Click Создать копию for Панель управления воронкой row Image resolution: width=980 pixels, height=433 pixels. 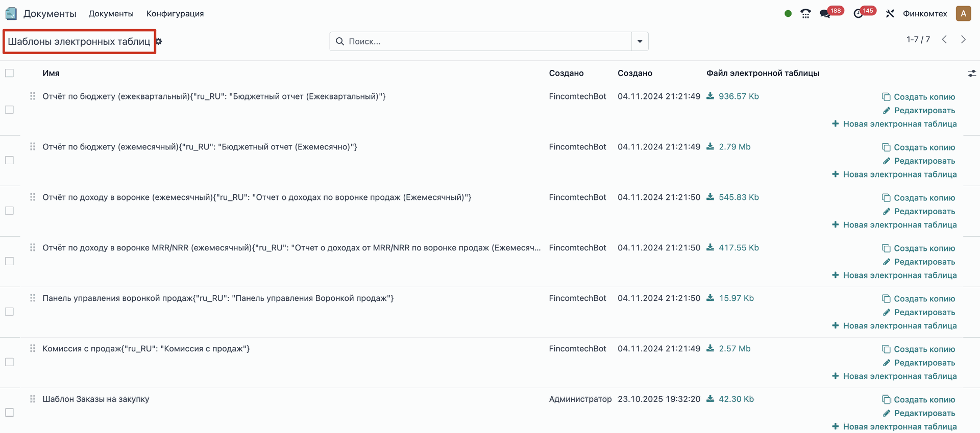tap(919, 299)
